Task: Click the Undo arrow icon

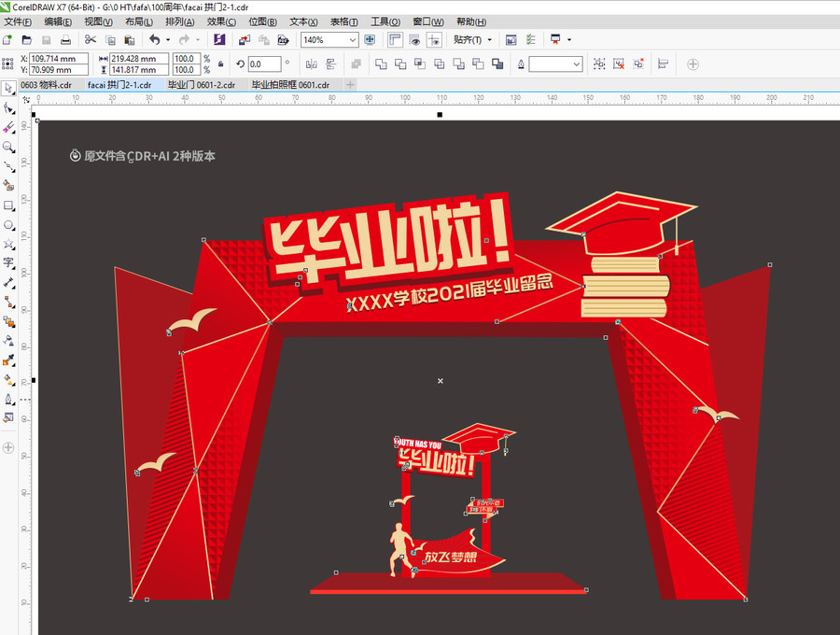Action: pyautogui.click(x=155, y=39)
